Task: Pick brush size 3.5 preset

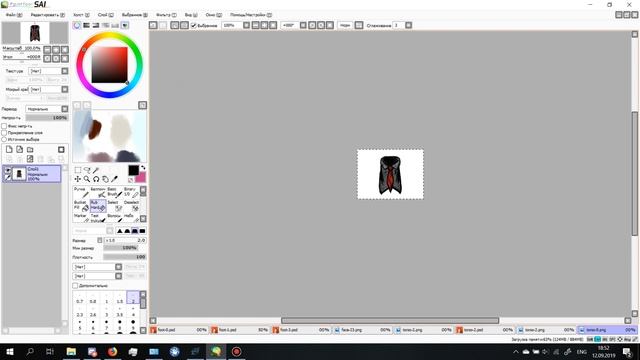Action: [120, 312]
